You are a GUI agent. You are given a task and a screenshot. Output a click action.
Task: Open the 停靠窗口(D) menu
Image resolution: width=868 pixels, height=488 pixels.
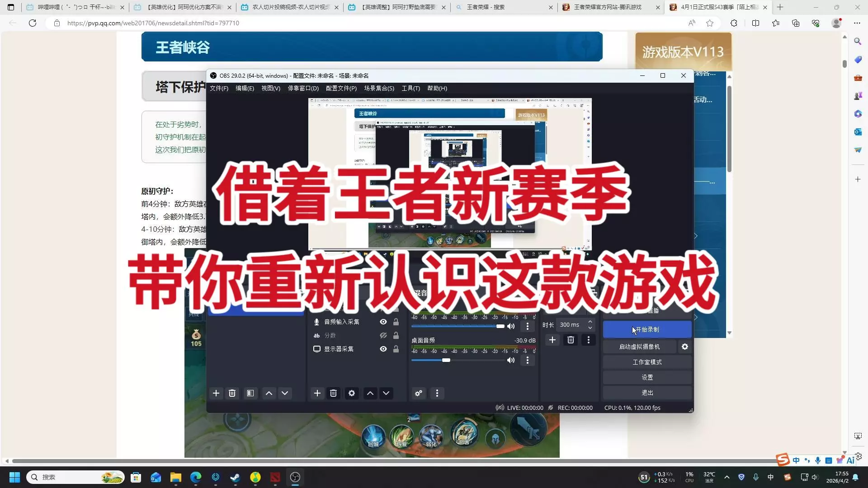303,88
